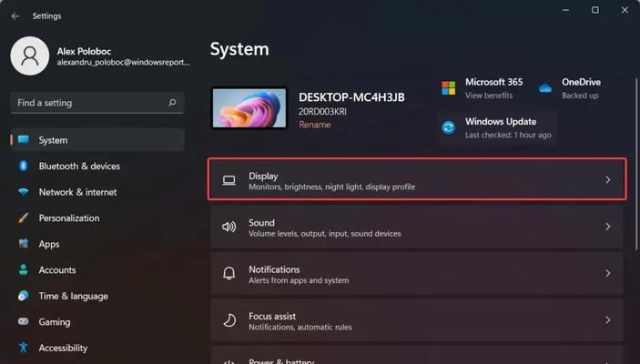Click the System sidebar icon

24,140
